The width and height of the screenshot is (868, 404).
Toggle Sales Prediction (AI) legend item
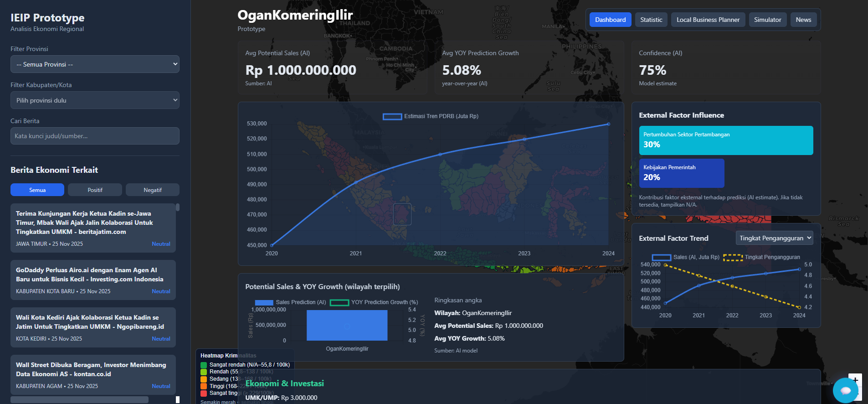point(264,302)
